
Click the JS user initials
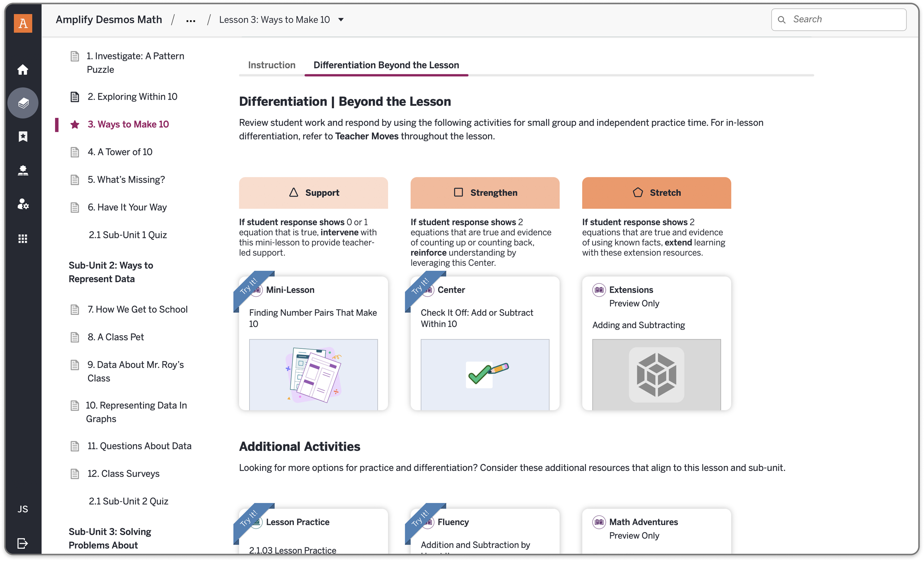(x=23, y=509)
